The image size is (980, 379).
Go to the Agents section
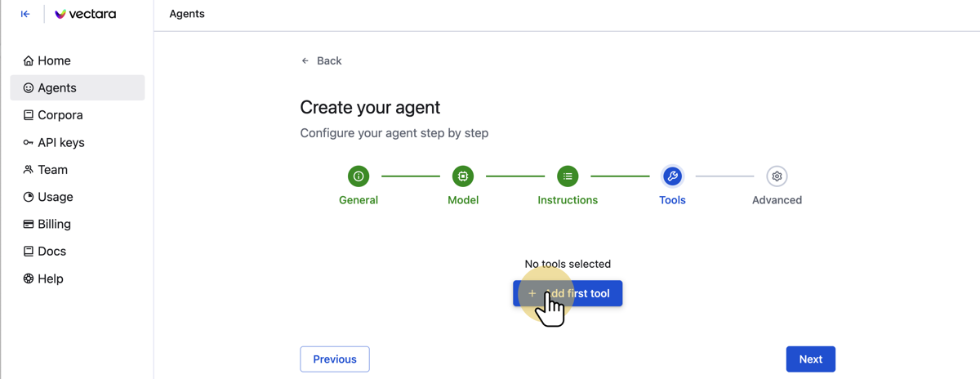[57, 87]
